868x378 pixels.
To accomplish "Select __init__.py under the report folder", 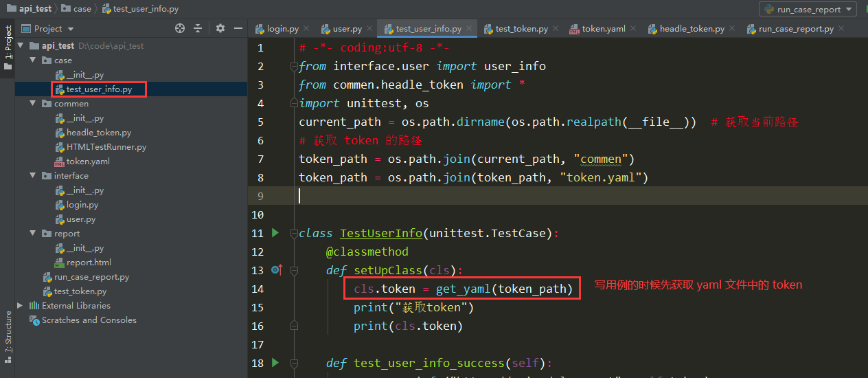I will (x=85, y=248).
